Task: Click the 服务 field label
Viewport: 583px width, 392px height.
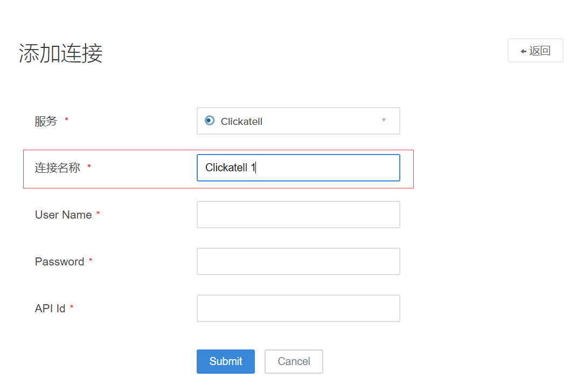Action: [x=46, y=121]
